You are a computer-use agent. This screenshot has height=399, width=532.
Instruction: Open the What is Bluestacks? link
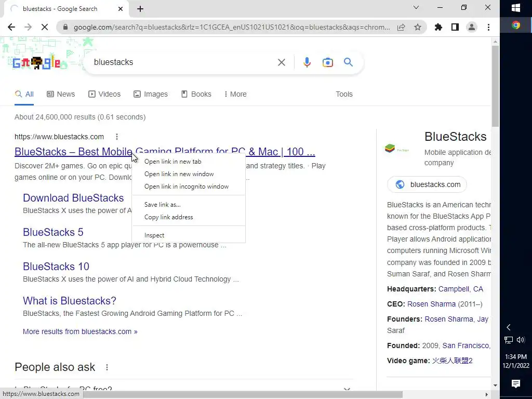[x=70, y=301]
